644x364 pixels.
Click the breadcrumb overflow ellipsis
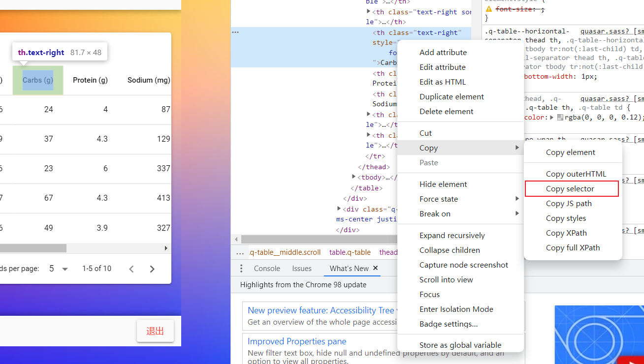click(240, 253)
